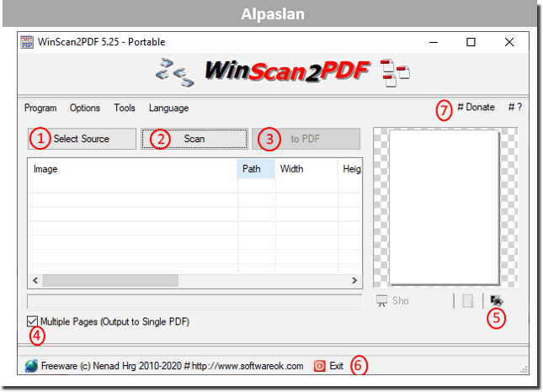Click the WinScan2PDF title bar app icon
Image resolution: width=543 pixels, height=392 pixels.
27,42
